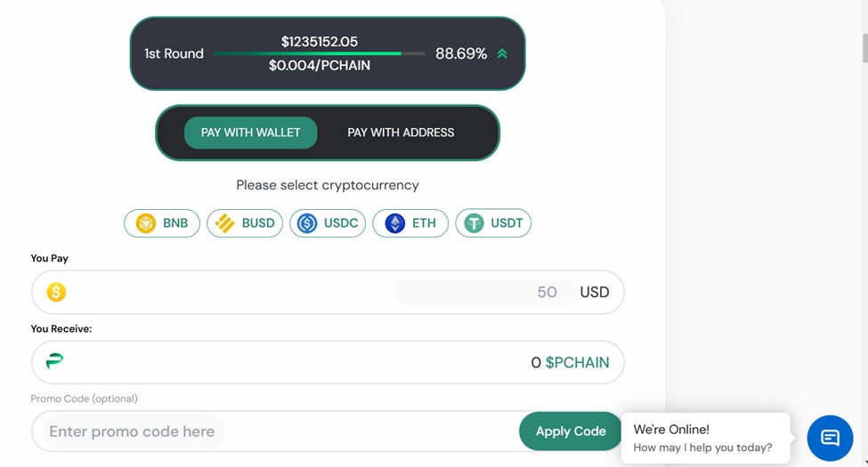The height and width of the screenshot is (467, 868).
Task: Click the yellow dollar coin icon
Action: click(56, 292)
